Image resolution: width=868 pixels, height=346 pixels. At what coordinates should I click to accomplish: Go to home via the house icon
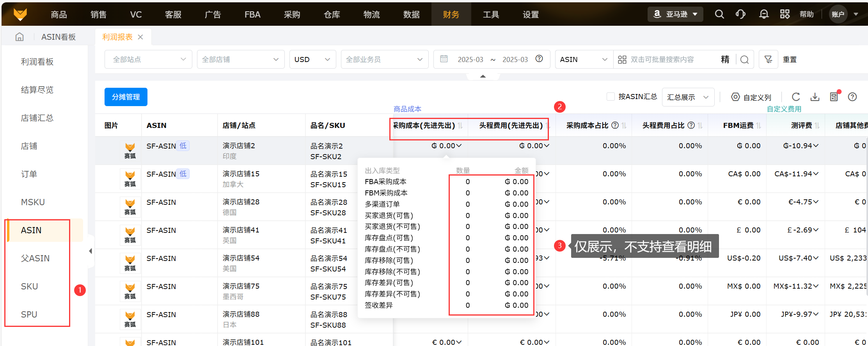tap(20, 37)
